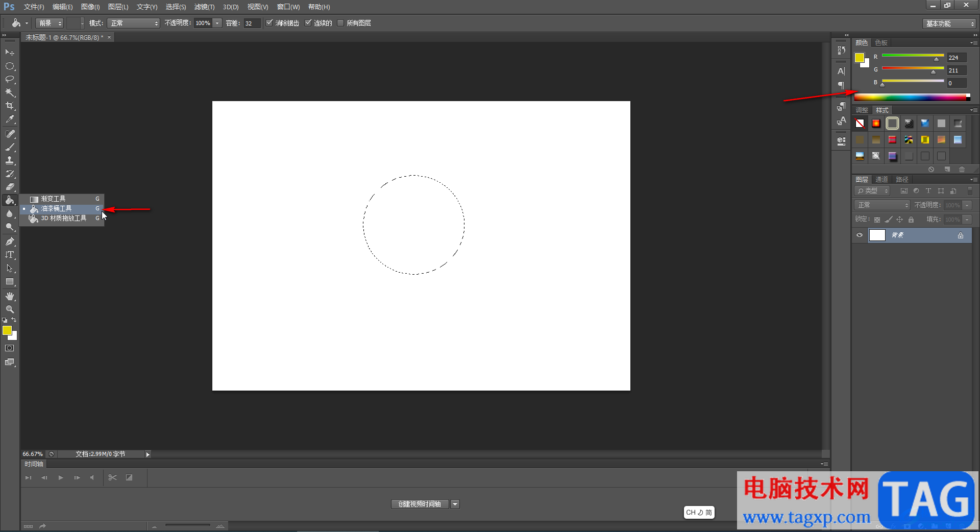Pick a color from the spectrum ramp
Viewport: 980px width, 532px height.
(912, 98)
